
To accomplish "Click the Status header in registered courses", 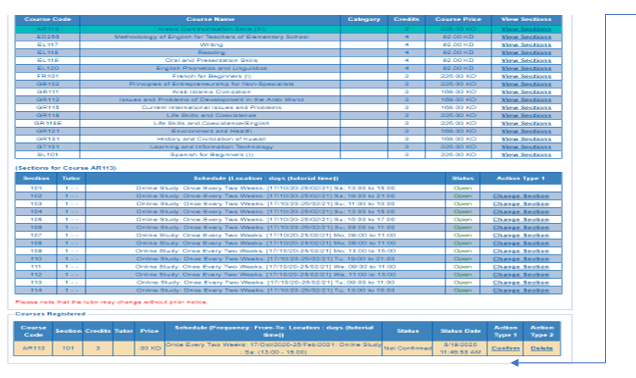I will [408, 331].
